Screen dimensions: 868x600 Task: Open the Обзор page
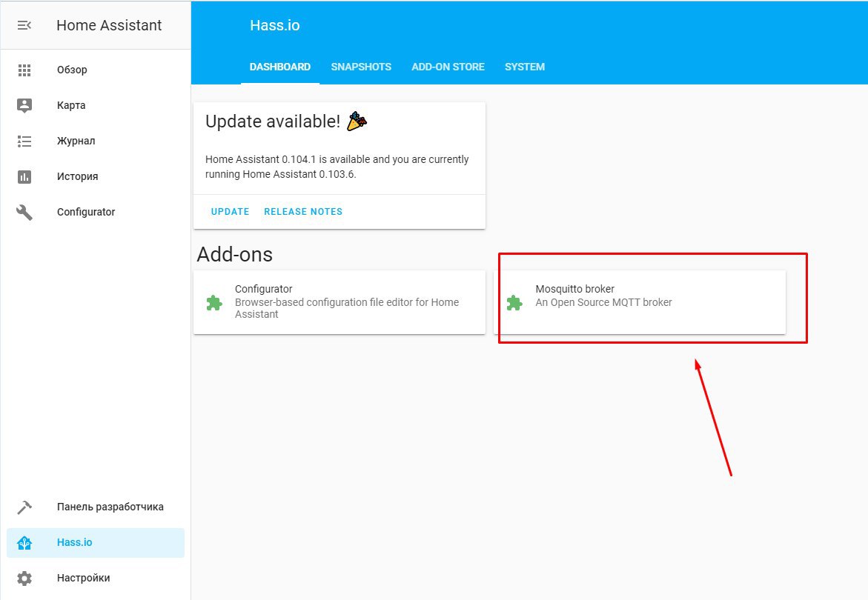(x=95, y=70)
